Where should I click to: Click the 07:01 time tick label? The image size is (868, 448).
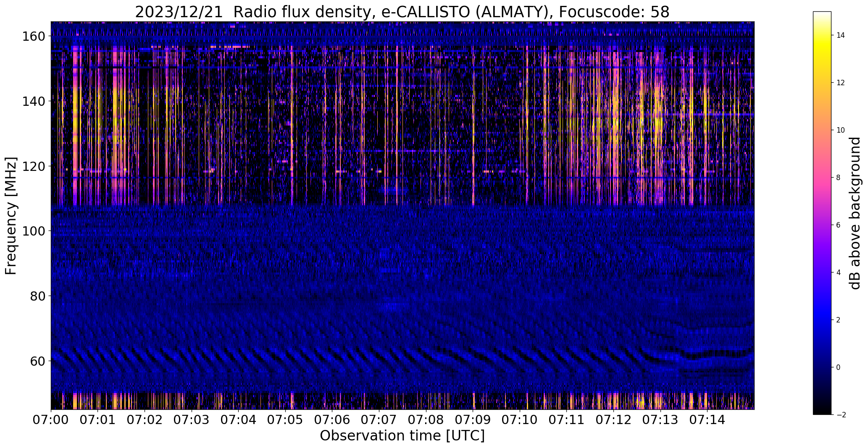(x=98, y=419)
